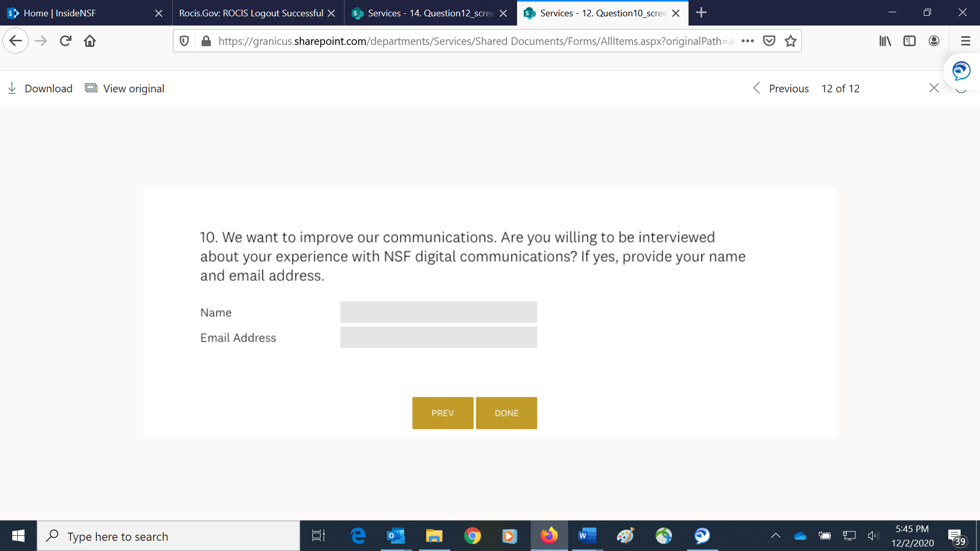
Task: Open View original link
Action: click(x=125, y=88)
